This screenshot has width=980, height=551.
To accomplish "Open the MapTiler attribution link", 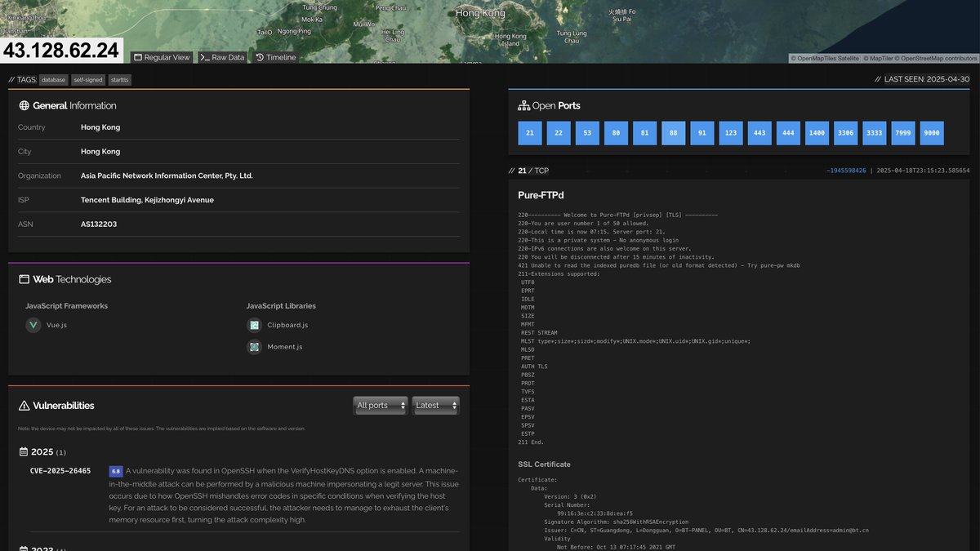I will click(x=876, y=58).
